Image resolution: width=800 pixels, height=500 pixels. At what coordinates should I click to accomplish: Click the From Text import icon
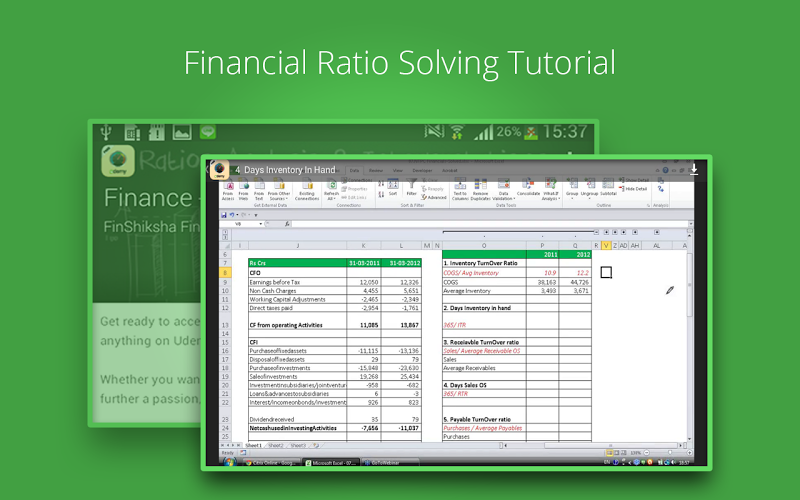click(259, 190)
